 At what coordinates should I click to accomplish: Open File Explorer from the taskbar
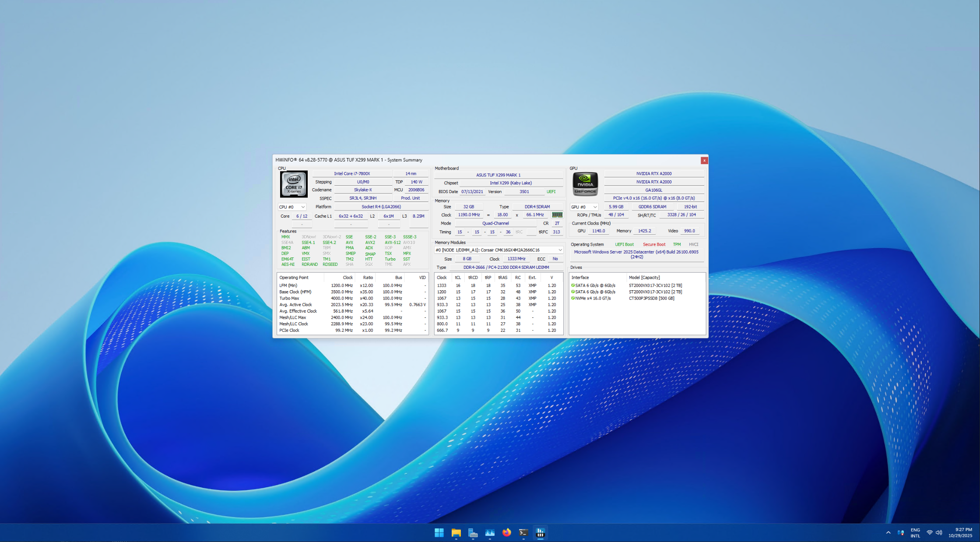[x=456, y=532]
